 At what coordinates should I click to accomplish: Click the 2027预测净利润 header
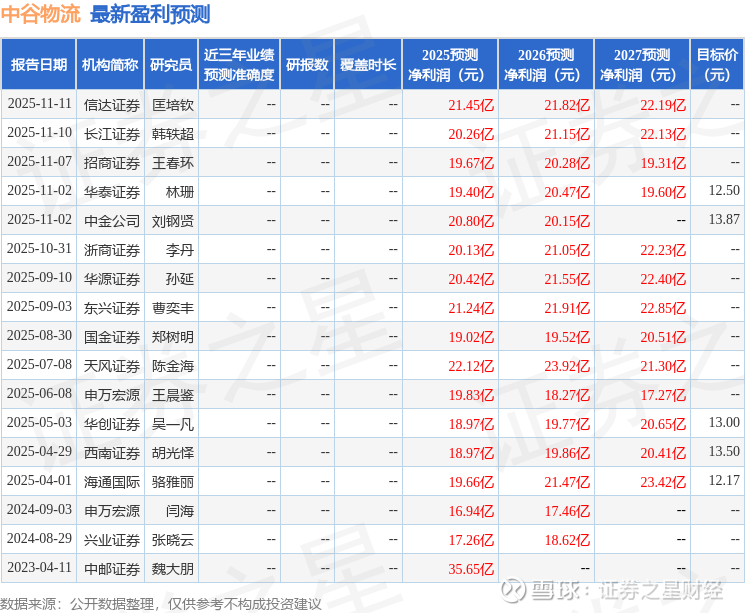click(642, 65)
